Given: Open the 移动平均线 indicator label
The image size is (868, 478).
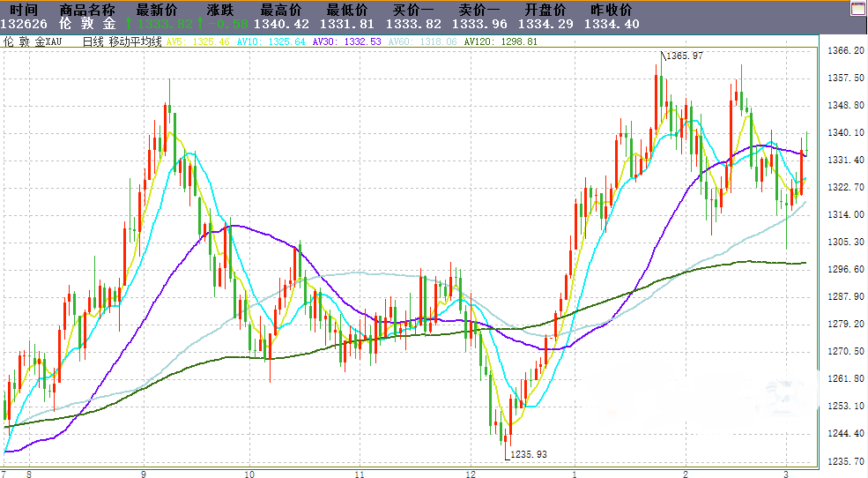Looking at the screenshot, I should click(x=134, y=41).
